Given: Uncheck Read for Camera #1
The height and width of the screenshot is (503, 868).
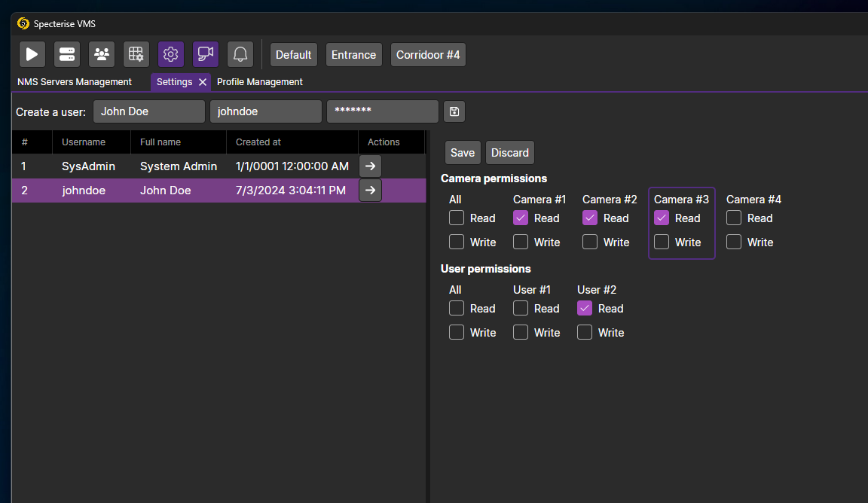Looking at the screenshot, I should (521, 218).
